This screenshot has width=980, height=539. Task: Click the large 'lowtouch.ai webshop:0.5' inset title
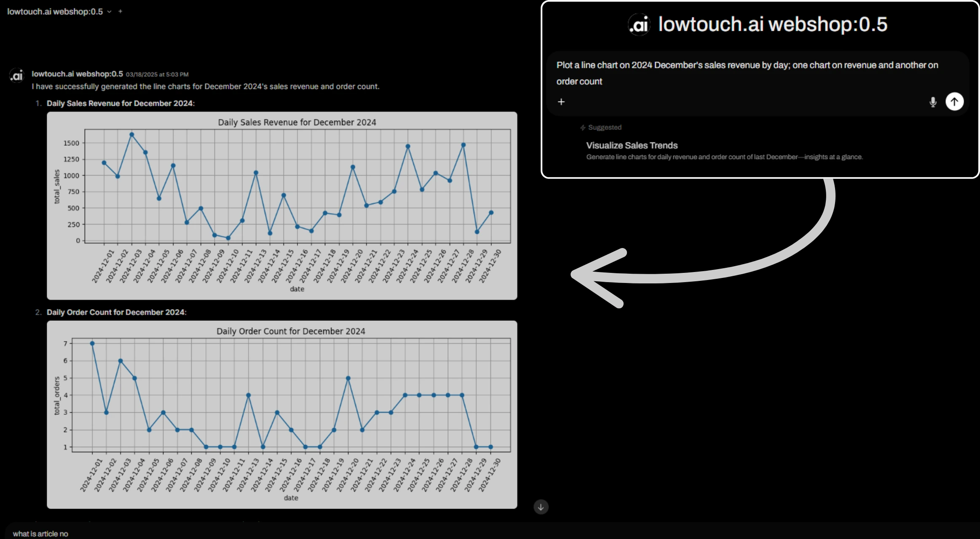(773, 24)
